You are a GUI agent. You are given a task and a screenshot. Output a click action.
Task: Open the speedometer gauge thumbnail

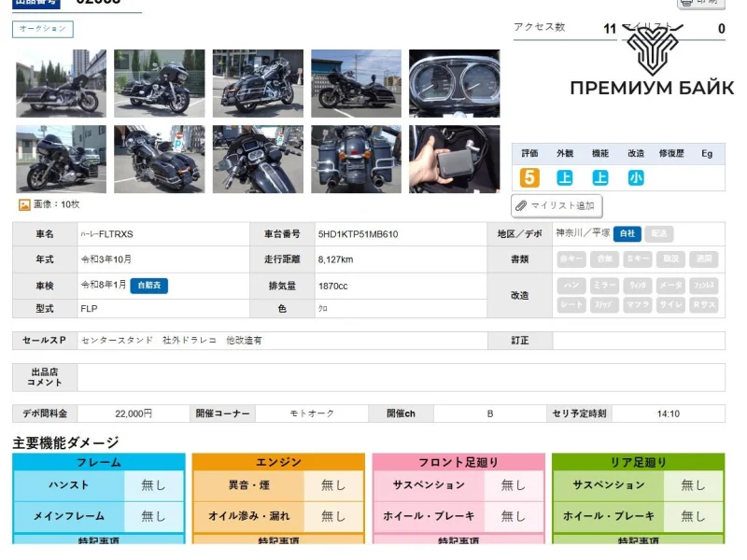tap(454, 83)
